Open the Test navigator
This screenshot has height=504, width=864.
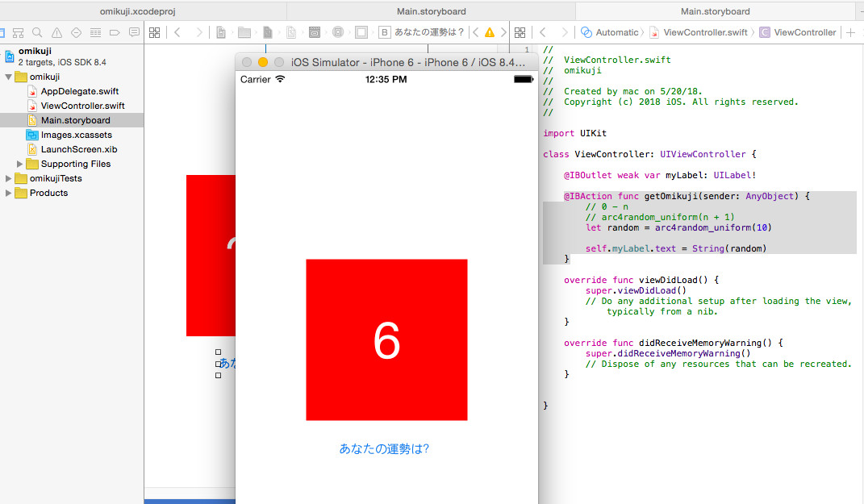(76, 32)
